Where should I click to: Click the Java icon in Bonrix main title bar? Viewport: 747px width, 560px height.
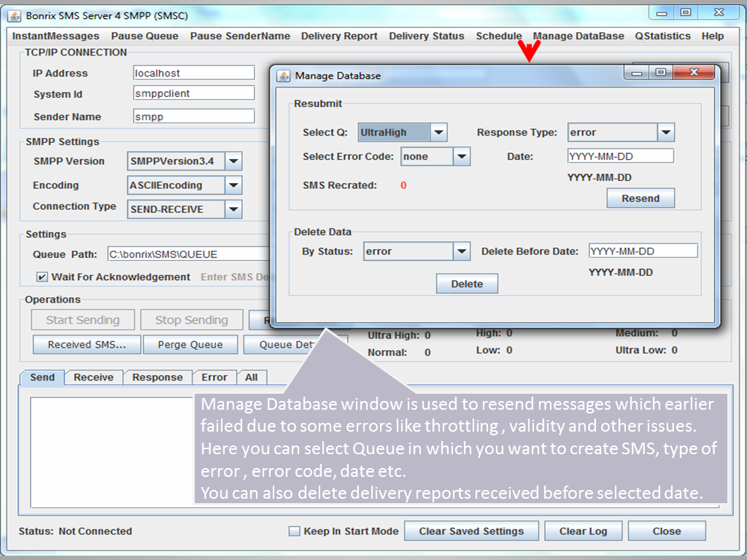(x=15, y=16)
